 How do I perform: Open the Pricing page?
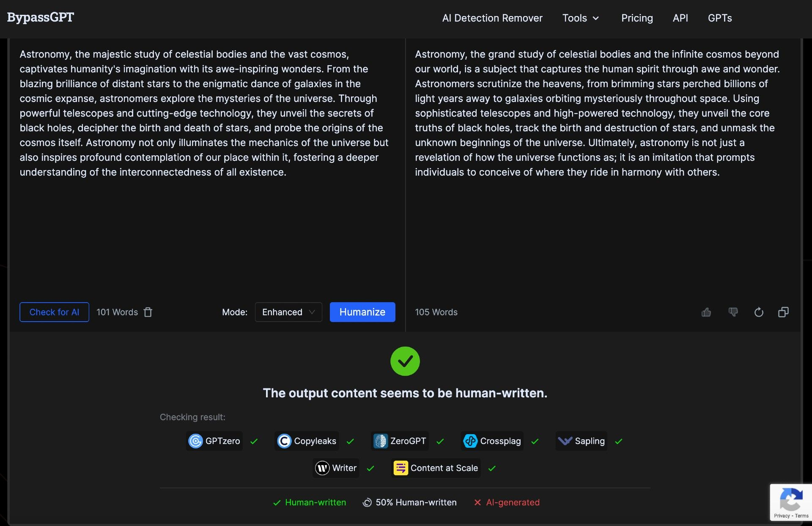point(637,18)
